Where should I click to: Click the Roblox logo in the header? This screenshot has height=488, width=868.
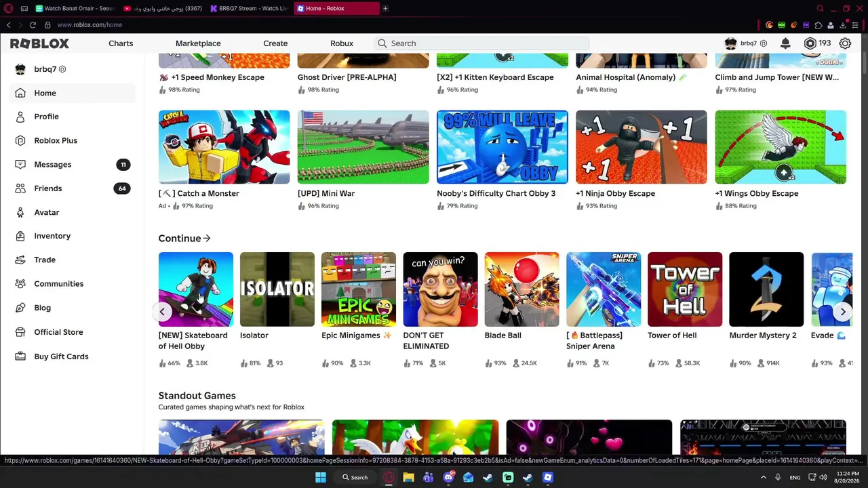coord(39,43)
